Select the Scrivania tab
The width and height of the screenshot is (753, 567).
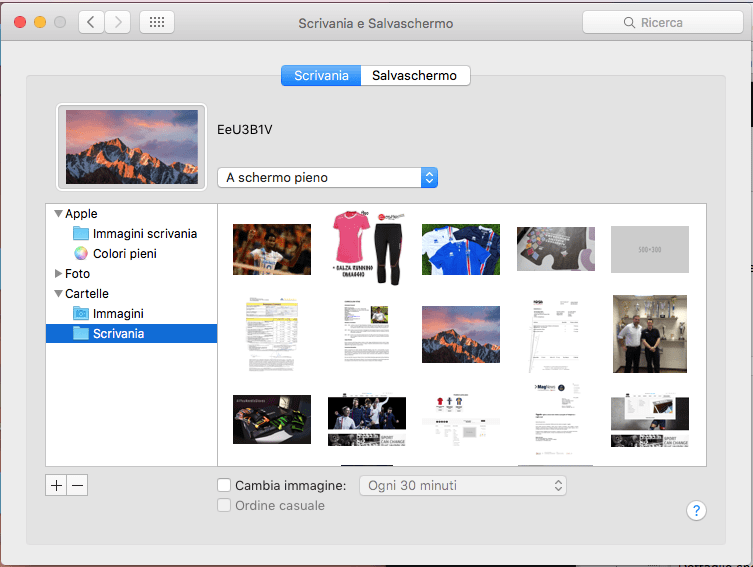click(x=321, y=76)
